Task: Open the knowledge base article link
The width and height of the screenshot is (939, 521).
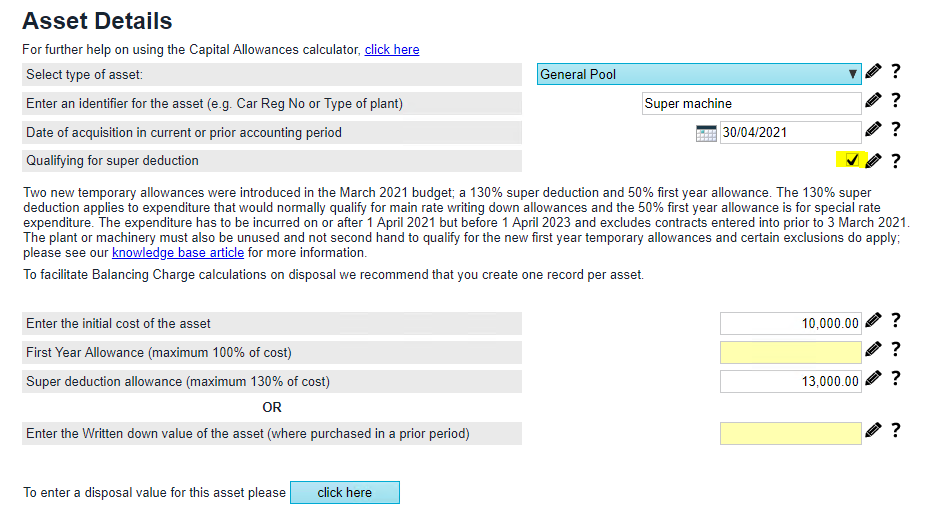Action: (177, 253)
